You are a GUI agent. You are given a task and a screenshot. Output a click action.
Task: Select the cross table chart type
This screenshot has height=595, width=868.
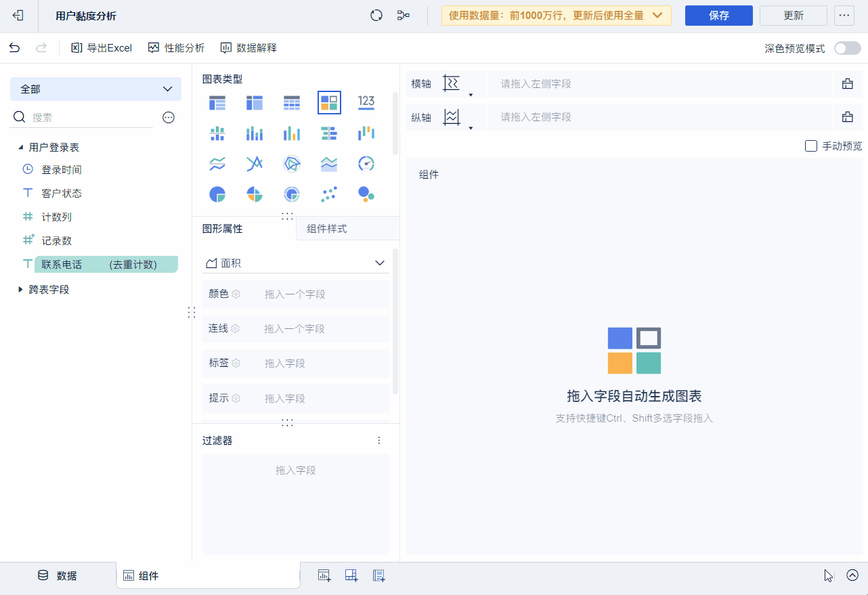click(255, 103)
